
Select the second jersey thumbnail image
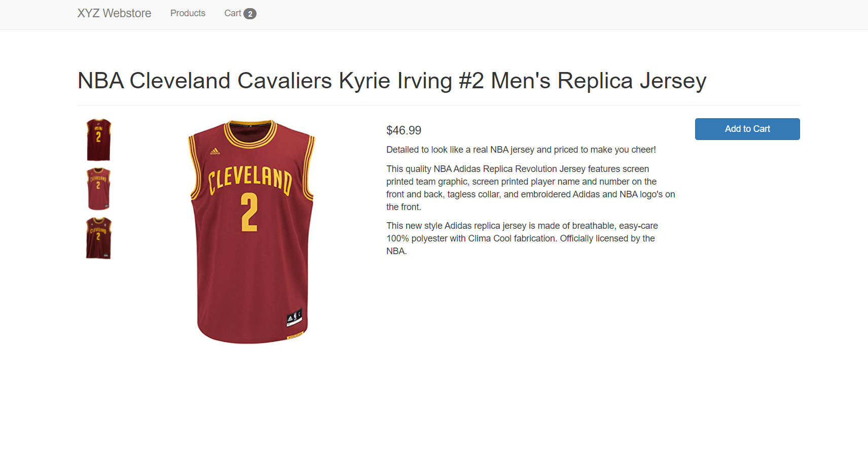[x=98, y=189]
